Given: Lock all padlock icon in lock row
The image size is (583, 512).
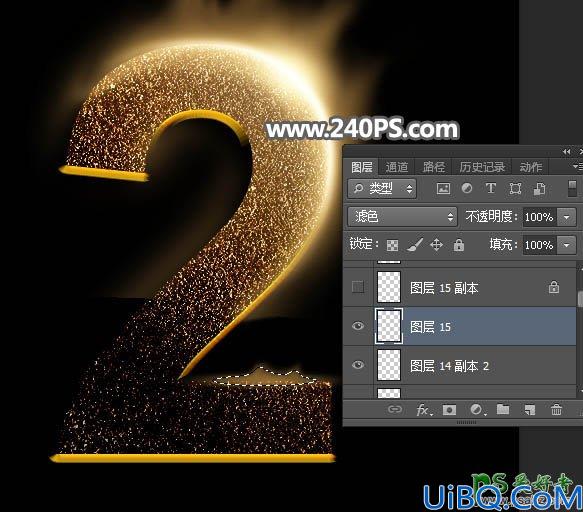Looking at the screenshot, I should click(x=459, y=245).
